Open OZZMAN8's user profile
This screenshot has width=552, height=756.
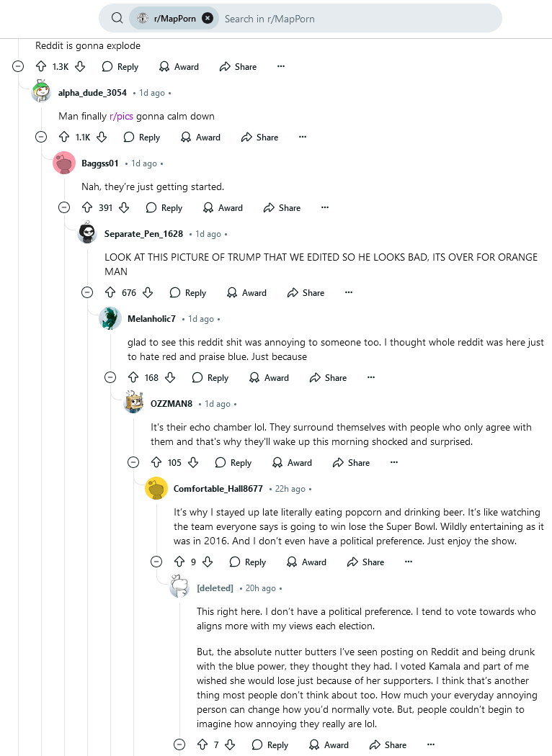(x=172, y=404)
